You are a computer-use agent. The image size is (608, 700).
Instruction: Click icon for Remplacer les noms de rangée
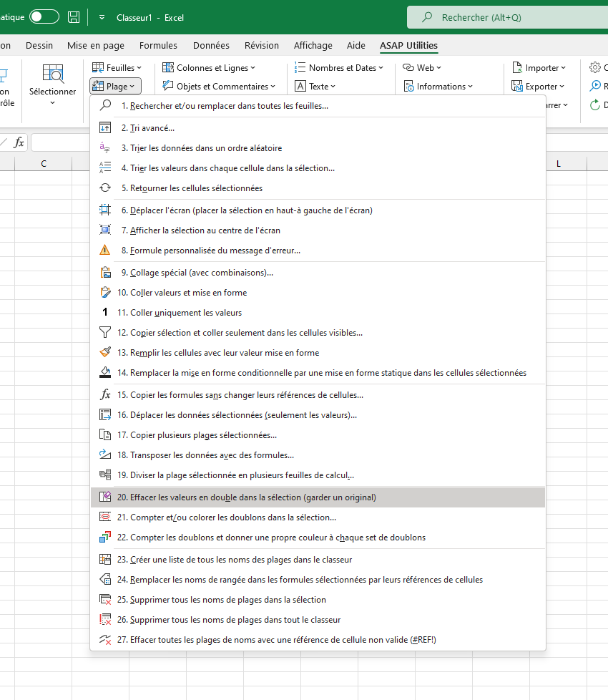pyautogui.click(x=105, y=580)
